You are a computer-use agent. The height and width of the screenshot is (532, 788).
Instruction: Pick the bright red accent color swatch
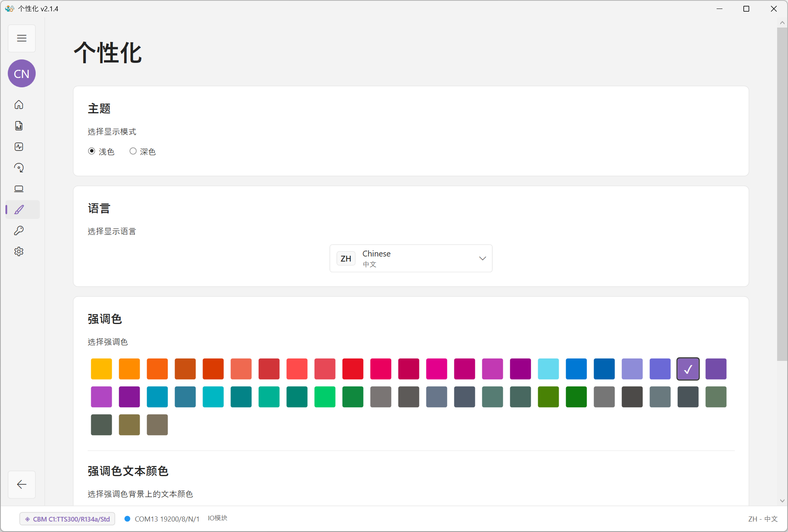coord(353,369)
